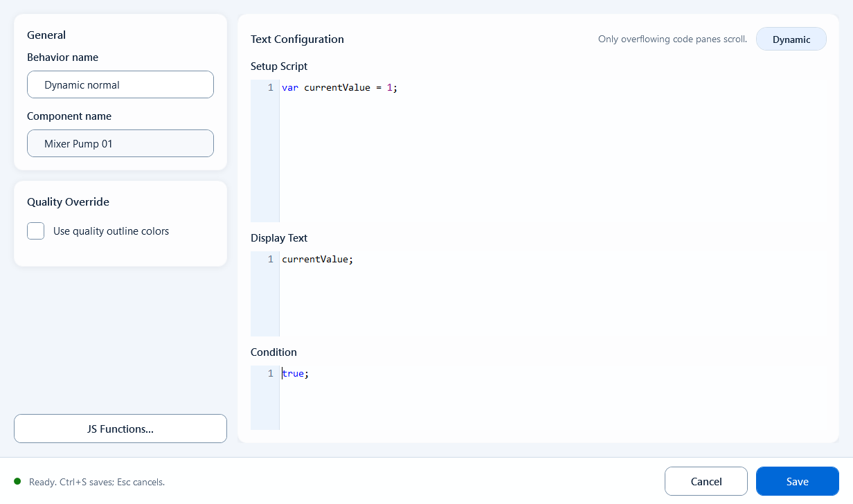Click the General section heading
Viewport: 853px width, 504px height.
point(46,35)
